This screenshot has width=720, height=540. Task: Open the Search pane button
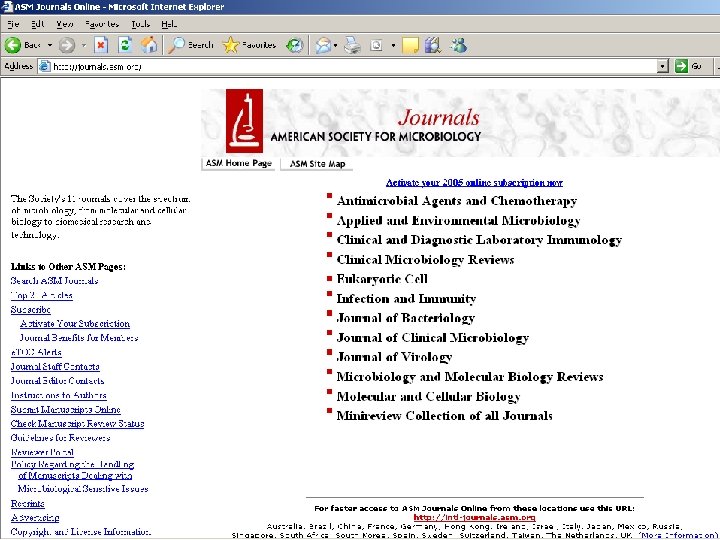pyautogui.click(x=191, y=45)
